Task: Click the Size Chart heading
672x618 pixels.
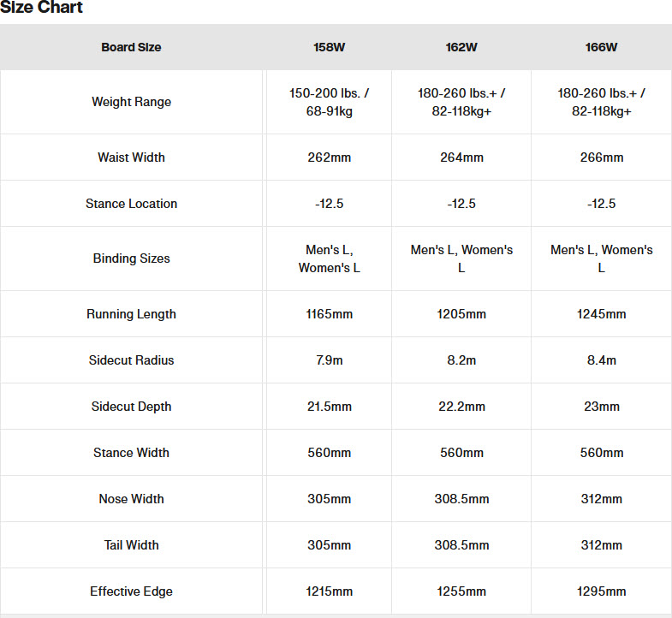Action: tap(41, 7)
